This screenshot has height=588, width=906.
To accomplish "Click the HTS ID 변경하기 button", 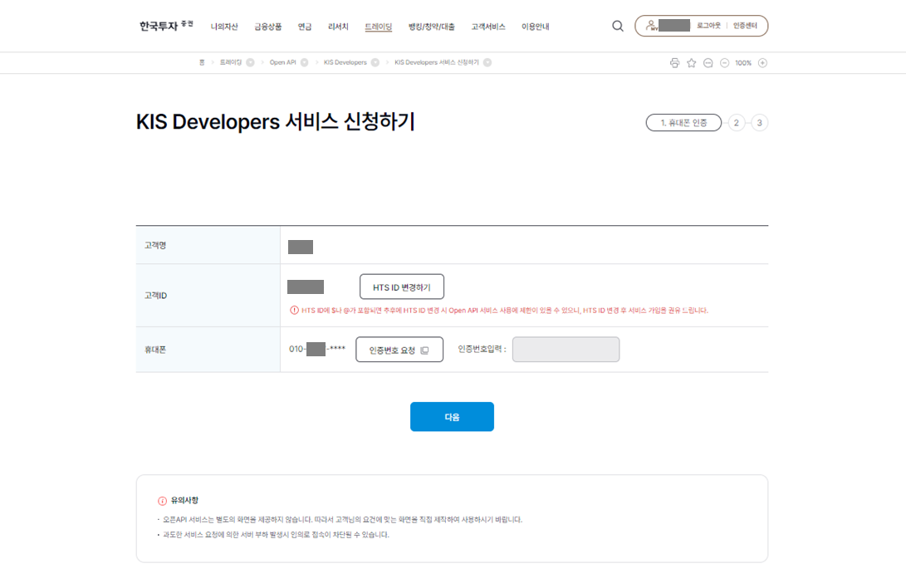I will click(x=402, y=287).
